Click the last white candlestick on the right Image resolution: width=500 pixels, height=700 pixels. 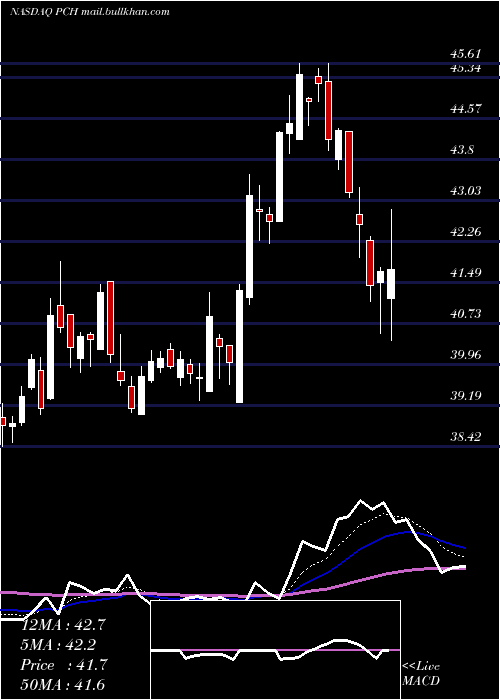(x=391, y=284)
